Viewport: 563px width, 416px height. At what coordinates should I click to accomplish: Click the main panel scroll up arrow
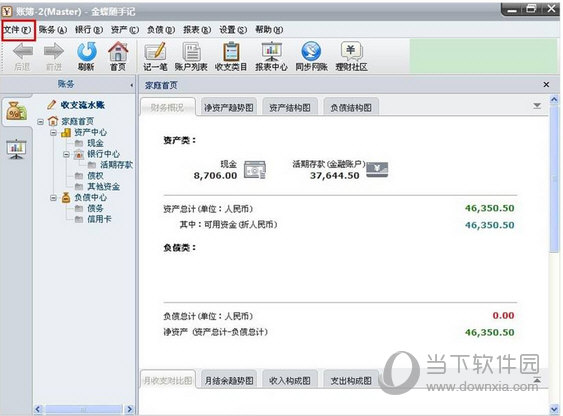pyautogui.click(x=554, y=99)
